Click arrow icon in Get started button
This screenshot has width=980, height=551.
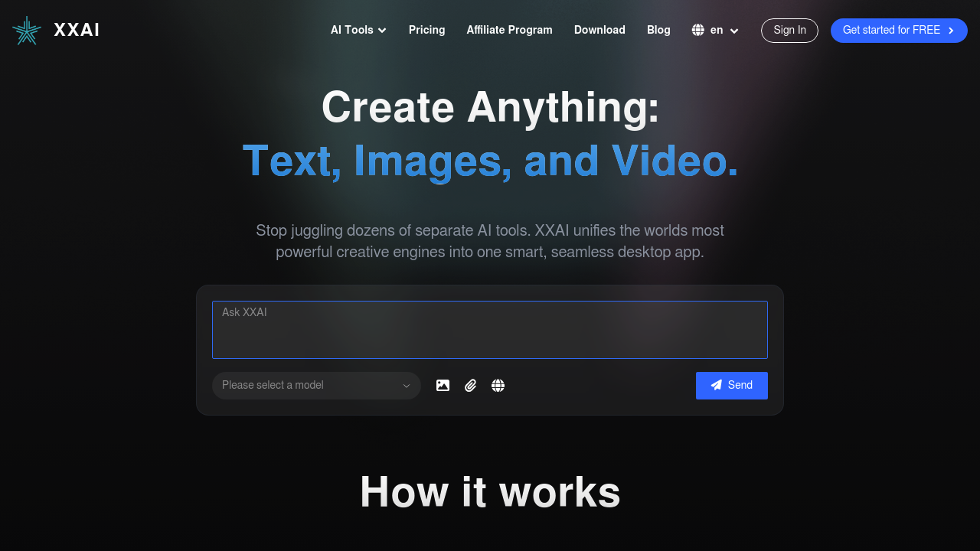[x=951, y=31]
